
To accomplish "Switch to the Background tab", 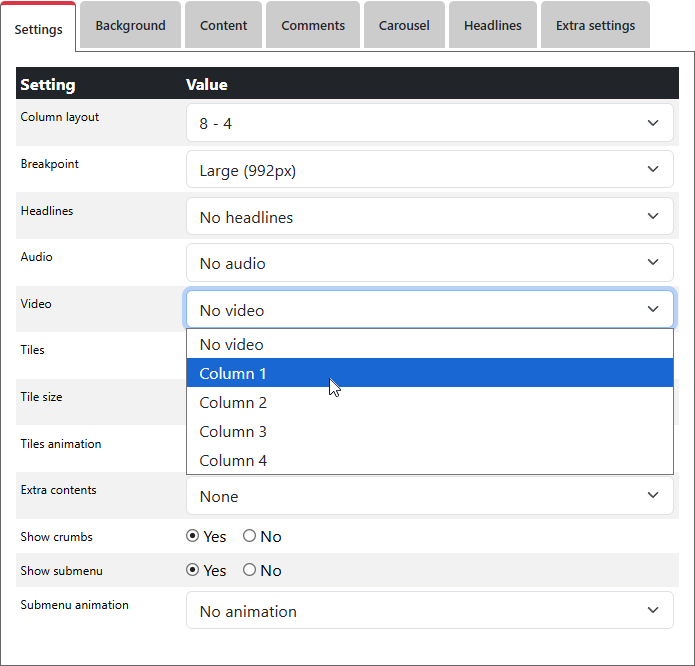I will [130, 26].
